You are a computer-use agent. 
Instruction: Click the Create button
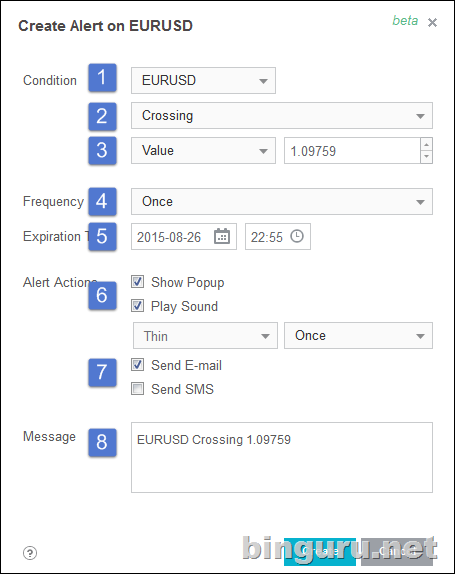point(320,552)
